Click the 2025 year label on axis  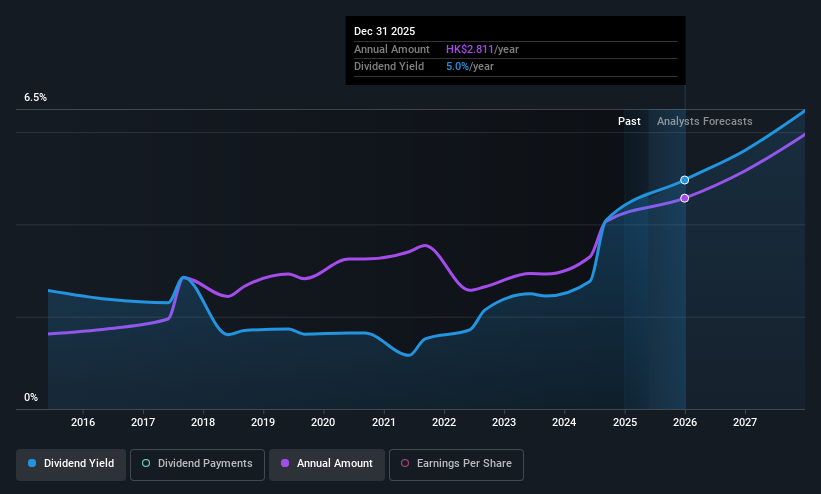coord(625,422)
